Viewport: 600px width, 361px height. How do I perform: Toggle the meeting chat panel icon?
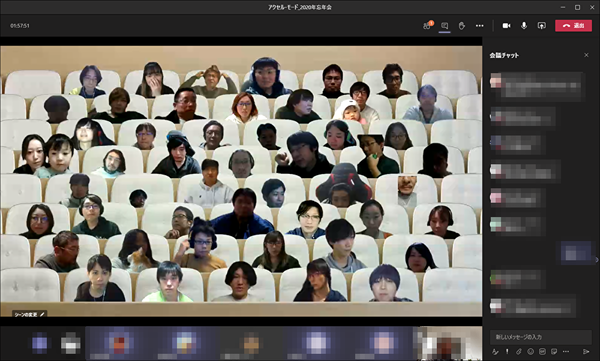444,26
